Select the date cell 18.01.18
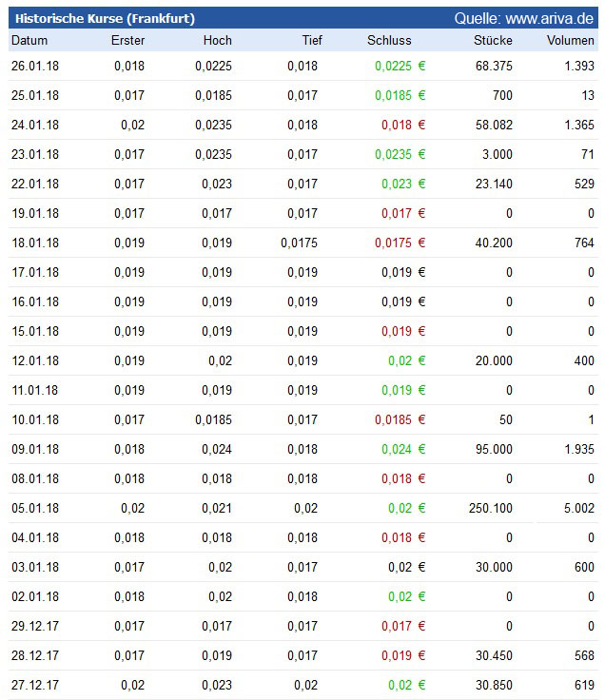This screenshot has width=605, height=700. (35, 243)
